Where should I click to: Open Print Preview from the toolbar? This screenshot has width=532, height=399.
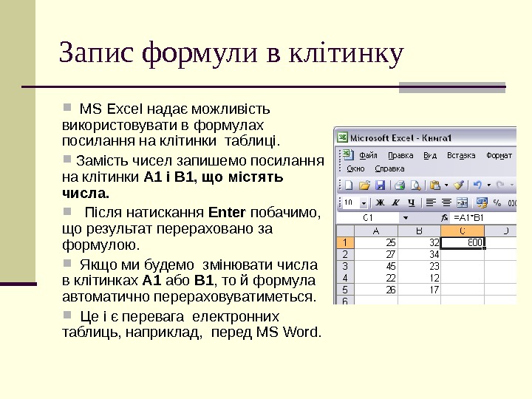(415, 185)
